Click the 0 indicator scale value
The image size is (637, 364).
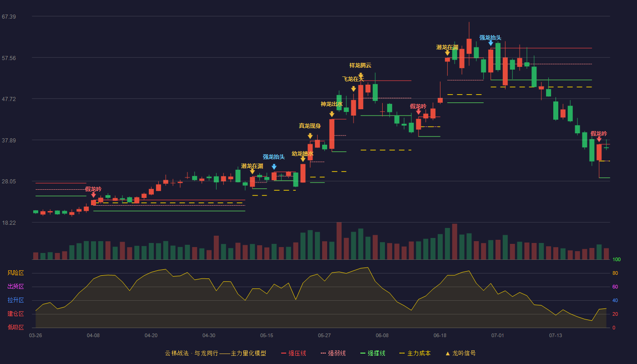click(614, 328)
